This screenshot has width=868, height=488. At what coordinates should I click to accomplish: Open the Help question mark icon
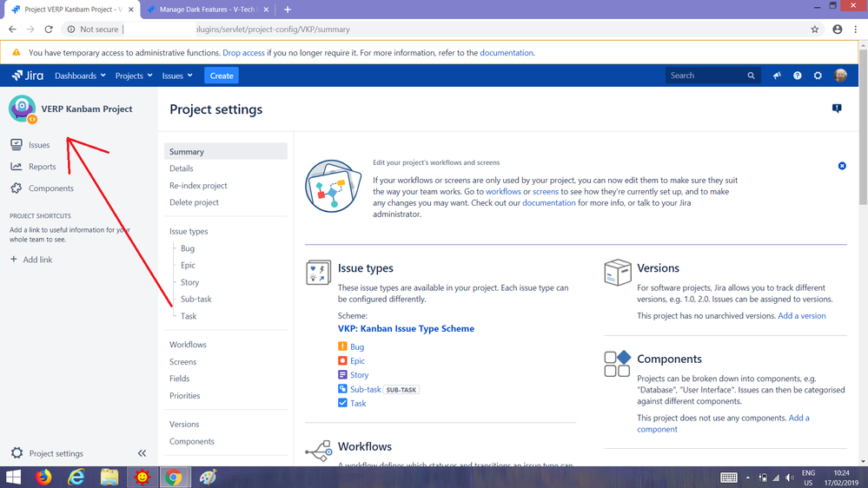click(797, 76)
